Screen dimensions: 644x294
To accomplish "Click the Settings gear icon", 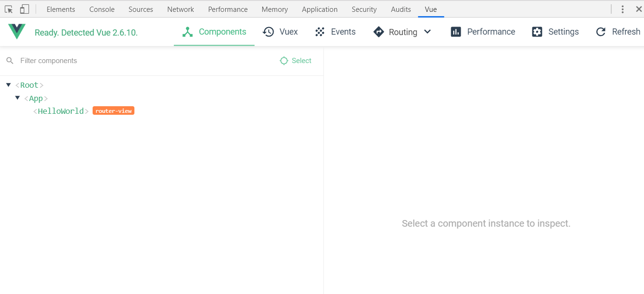I will (x=537, y=32).
